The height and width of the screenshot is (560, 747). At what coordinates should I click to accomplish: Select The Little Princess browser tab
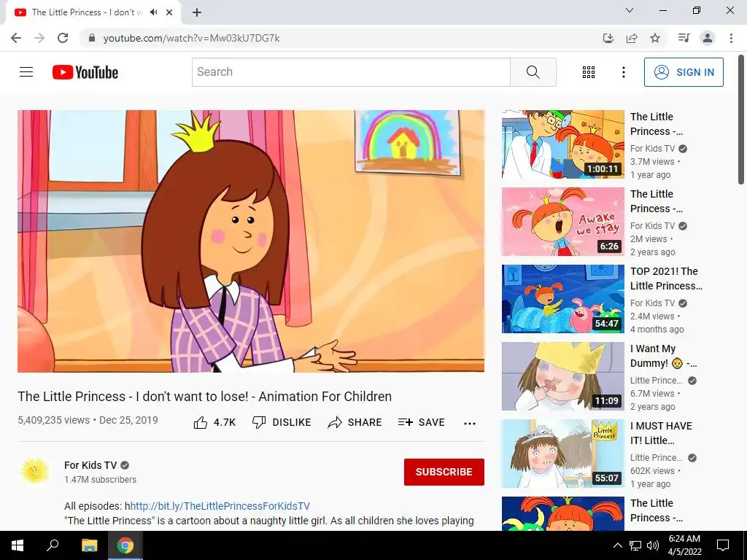(93, 12)
